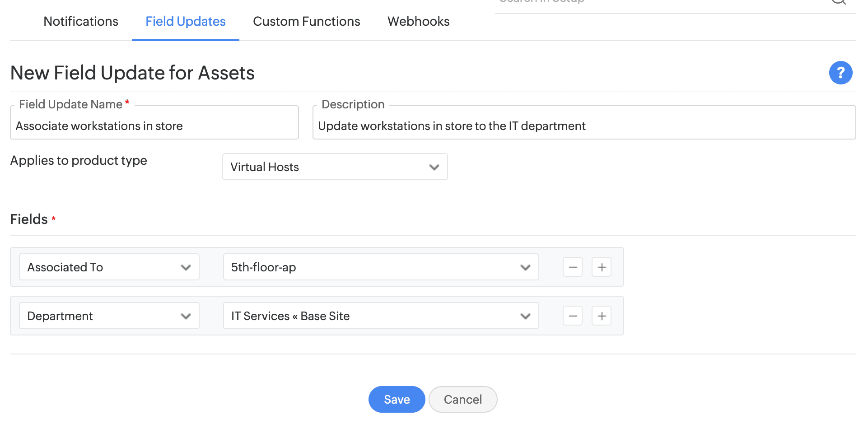Add a row after Department
868x447 pixels.
[x=602, y=316]
